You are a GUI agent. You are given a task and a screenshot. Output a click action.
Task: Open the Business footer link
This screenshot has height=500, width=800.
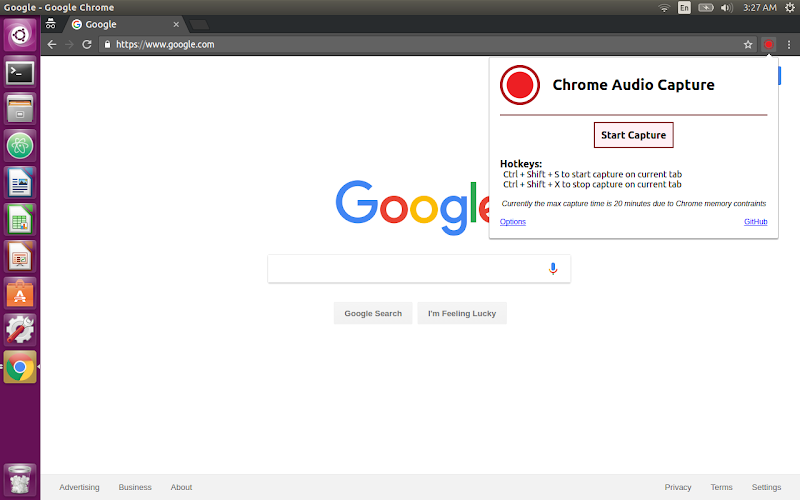[x=135, y=487]
